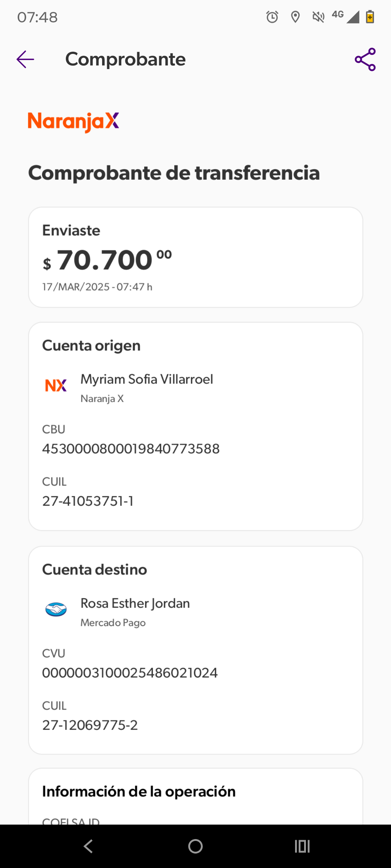Tap the Información de la operación heading

pyautogui.click(x=139, y=791)
